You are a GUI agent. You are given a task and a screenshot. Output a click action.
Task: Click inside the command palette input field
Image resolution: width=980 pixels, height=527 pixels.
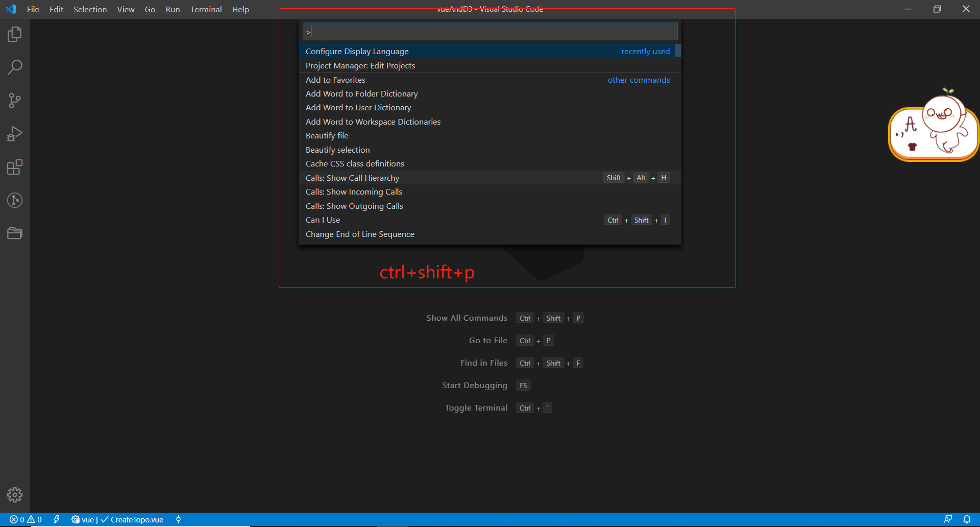point(489,31)
